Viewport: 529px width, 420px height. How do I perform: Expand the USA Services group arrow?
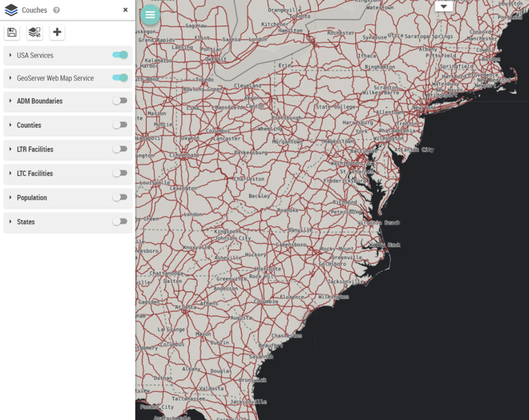tap(10, 55)
